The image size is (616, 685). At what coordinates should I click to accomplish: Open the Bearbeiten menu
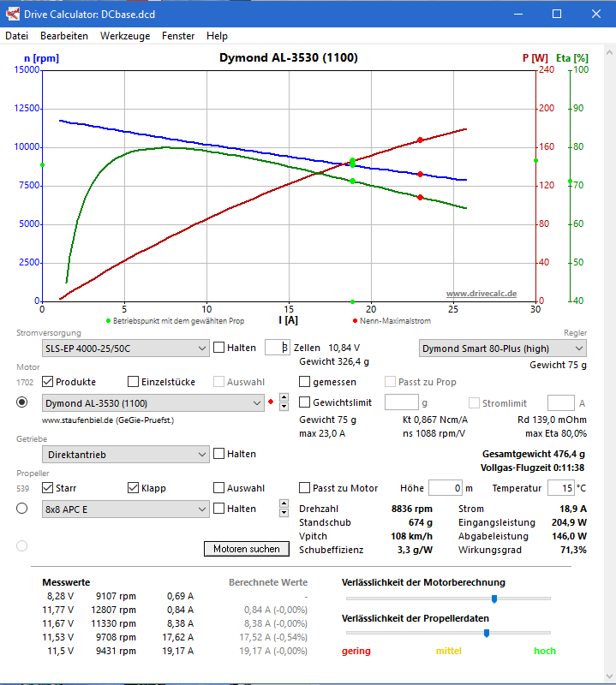[x=64, y=36]
